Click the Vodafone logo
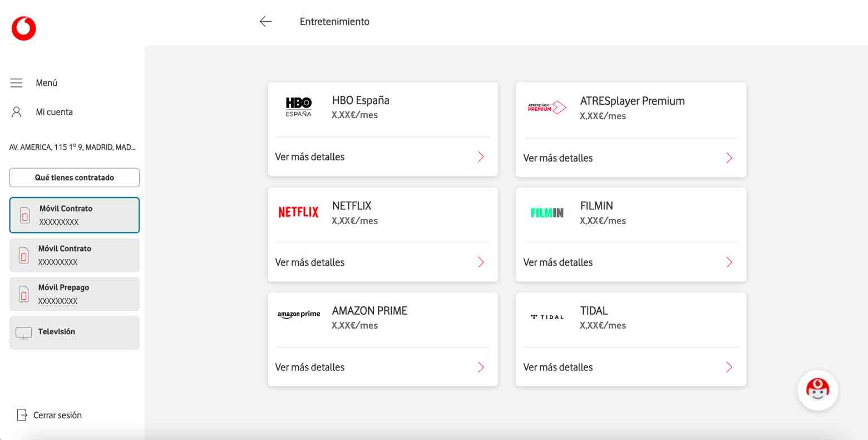This screenshot has width=868, height=440. coord(23,27)
